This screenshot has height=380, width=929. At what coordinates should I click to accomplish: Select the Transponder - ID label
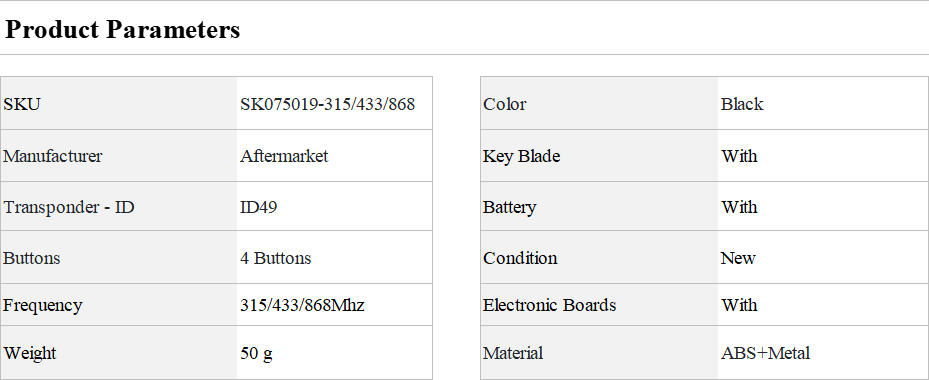tap(69, 207)
